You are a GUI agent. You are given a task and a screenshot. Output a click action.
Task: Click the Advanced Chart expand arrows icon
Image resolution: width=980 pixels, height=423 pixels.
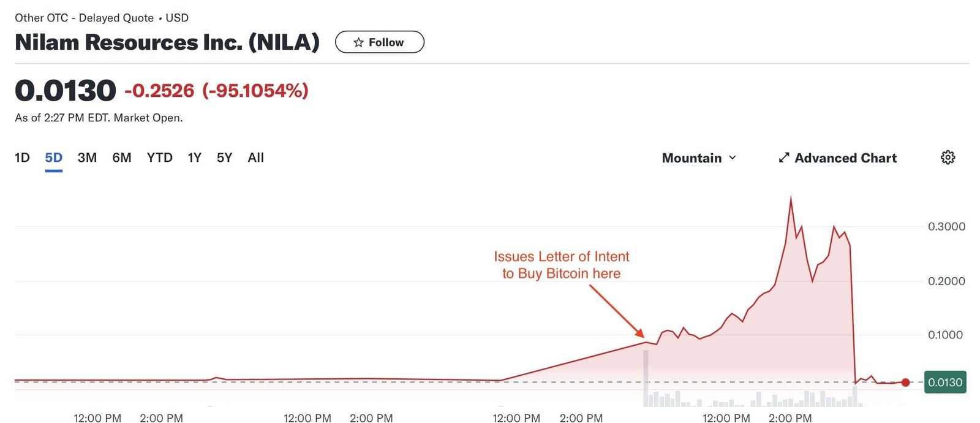[783, 158]
